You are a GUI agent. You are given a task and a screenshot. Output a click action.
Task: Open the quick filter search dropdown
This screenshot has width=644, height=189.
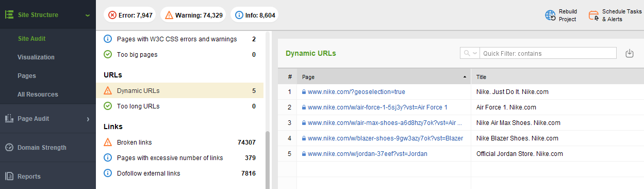(470, 53)
